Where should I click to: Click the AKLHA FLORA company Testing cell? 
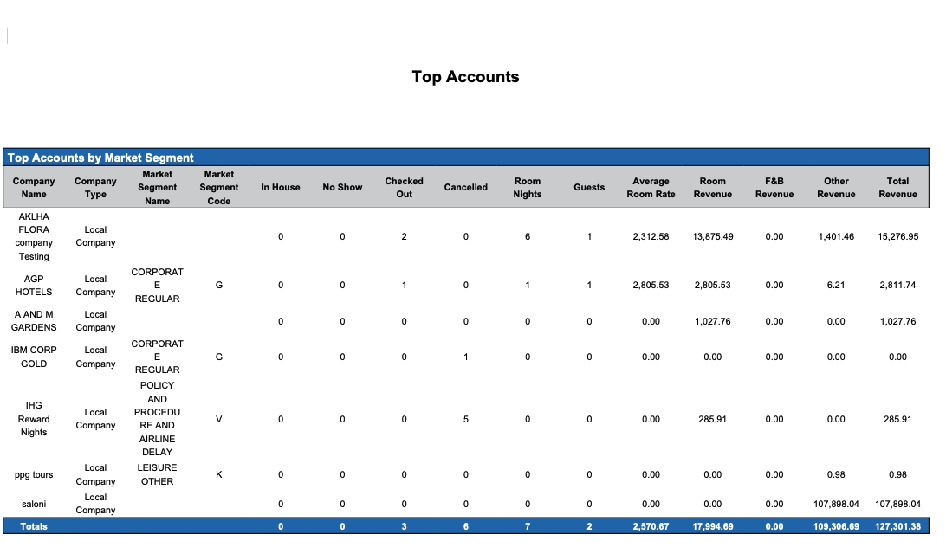[34, 236]
